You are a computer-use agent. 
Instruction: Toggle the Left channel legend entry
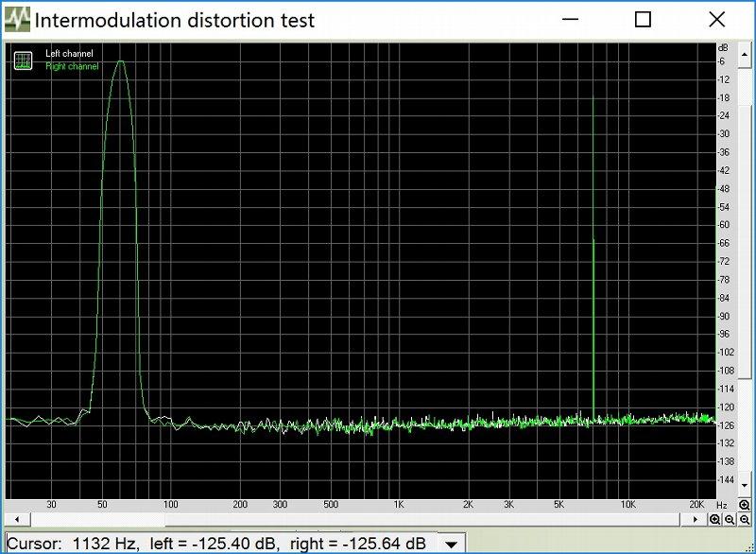tap(69, 54)
